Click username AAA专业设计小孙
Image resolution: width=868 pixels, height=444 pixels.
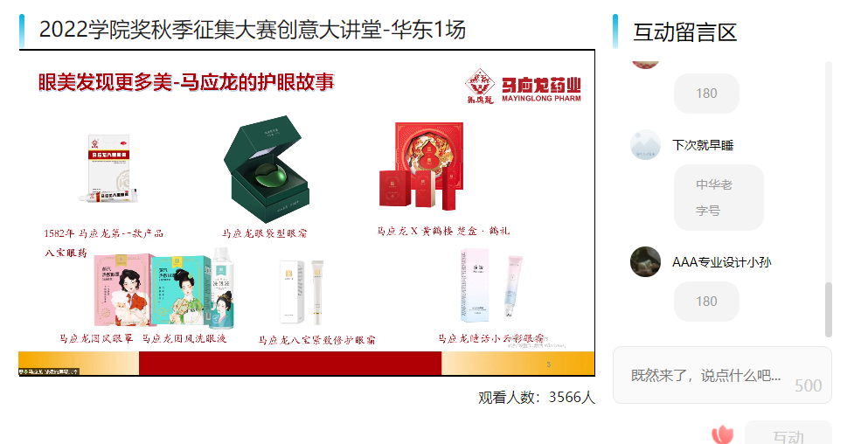pyautogui.click(x=721, y=262)
